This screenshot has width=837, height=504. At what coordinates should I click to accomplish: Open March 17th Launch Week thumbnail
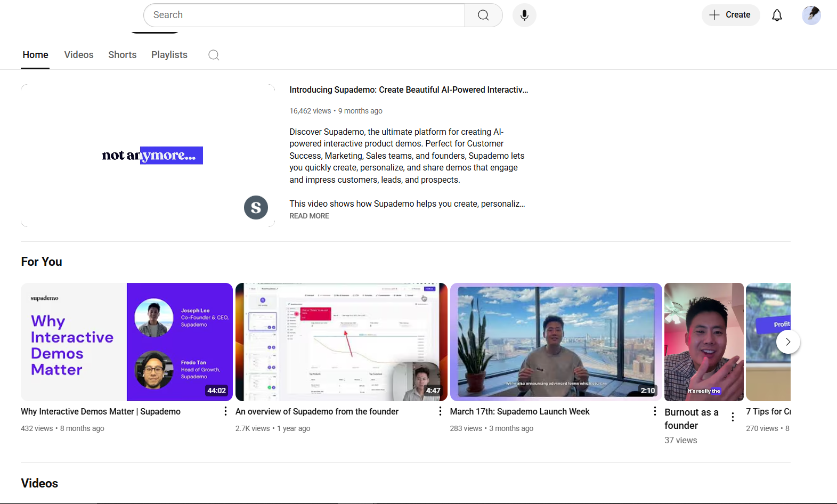(556, 342)
